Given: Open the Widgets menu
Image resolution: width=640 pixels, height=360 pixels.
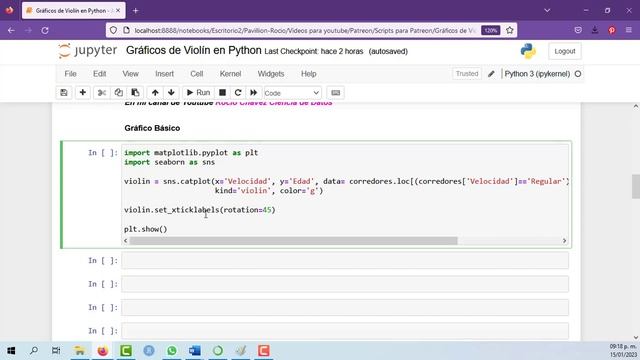Looking at the screenshot, I should (x=271, y=74).
